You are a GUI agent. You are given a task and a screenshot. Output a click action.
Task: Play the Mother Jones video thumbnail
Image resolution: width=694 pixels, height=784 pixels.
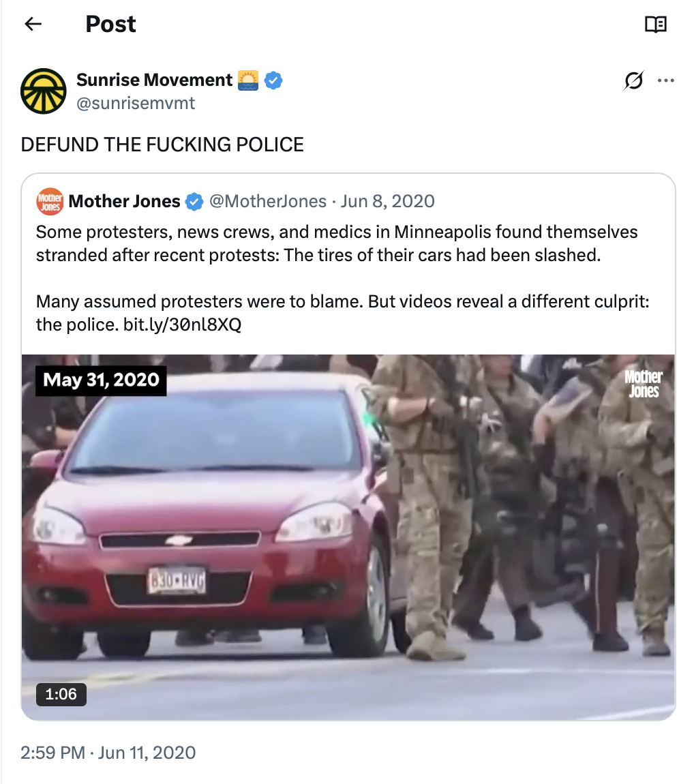[x=348, y=537]
